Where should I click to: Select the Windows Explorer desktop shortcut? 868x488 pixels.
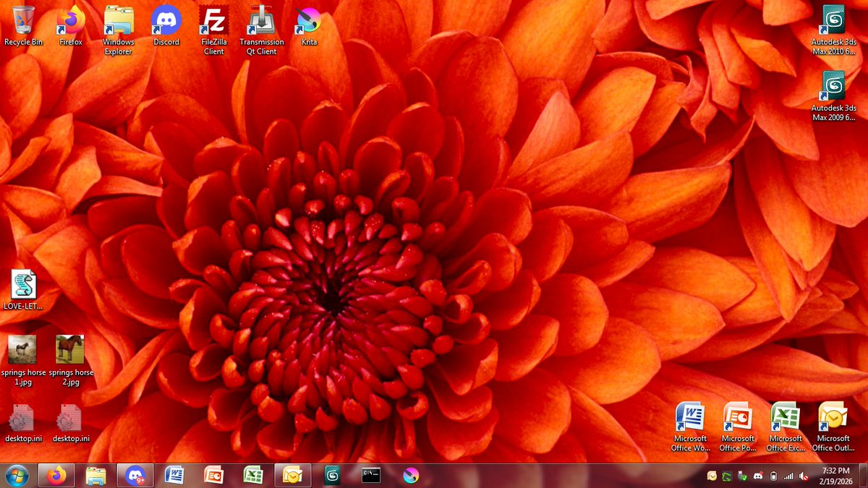118,30
